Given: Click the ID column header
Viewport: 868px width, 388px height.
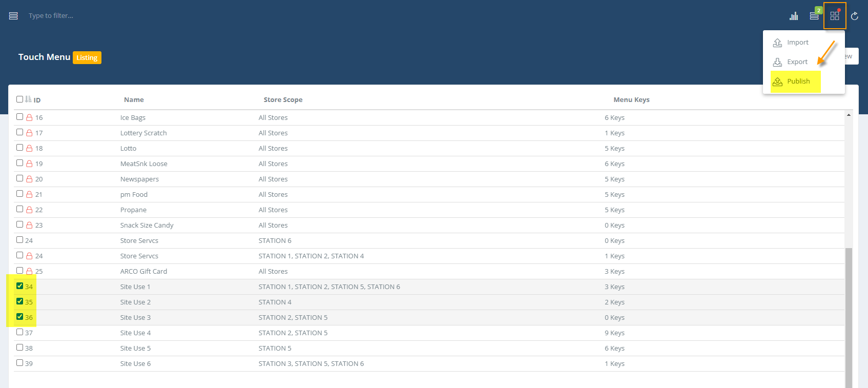Looking at the screenshot, I should point(37,100).
